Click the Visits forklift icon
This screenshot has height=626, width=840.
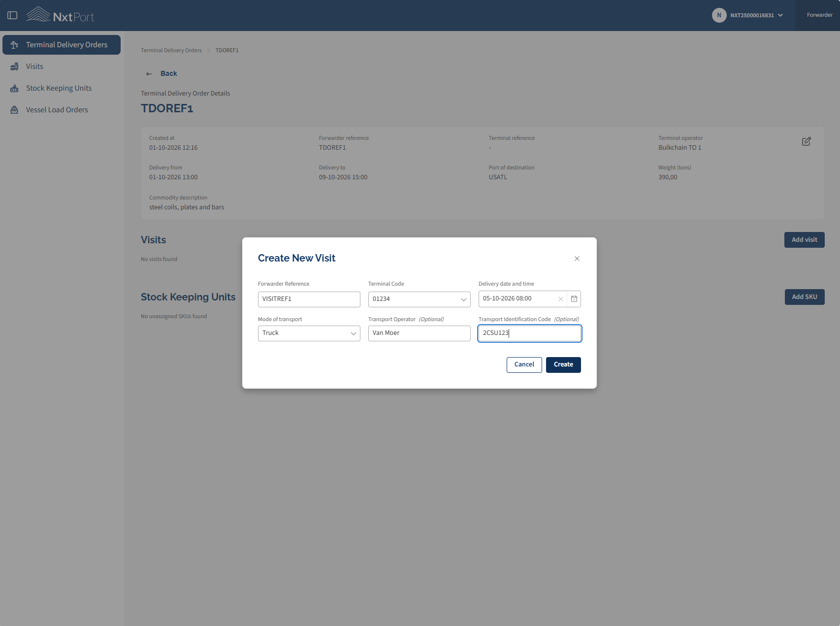pyautogui.click(x=14, y=66)
